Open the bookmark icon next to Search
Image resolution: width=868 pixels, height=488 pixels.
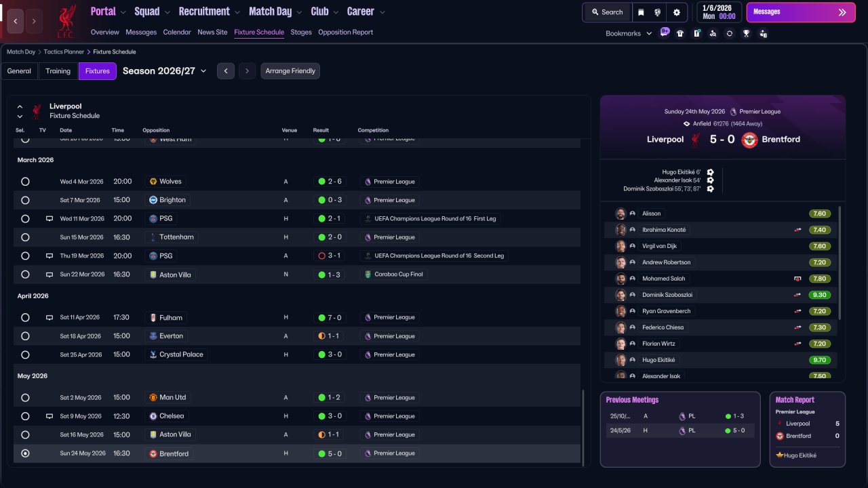(x=641, y=12)
